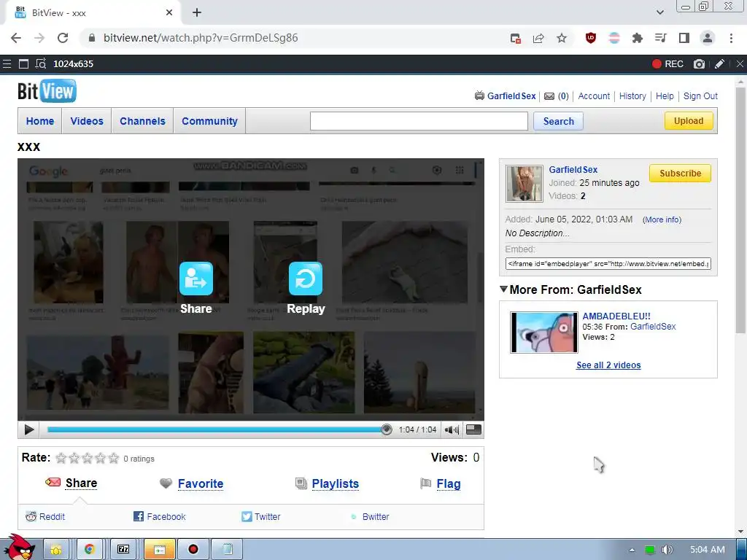Bookmark this page with the star icon
This screenshot has height=560, width=747.
[x=562, y=38]
